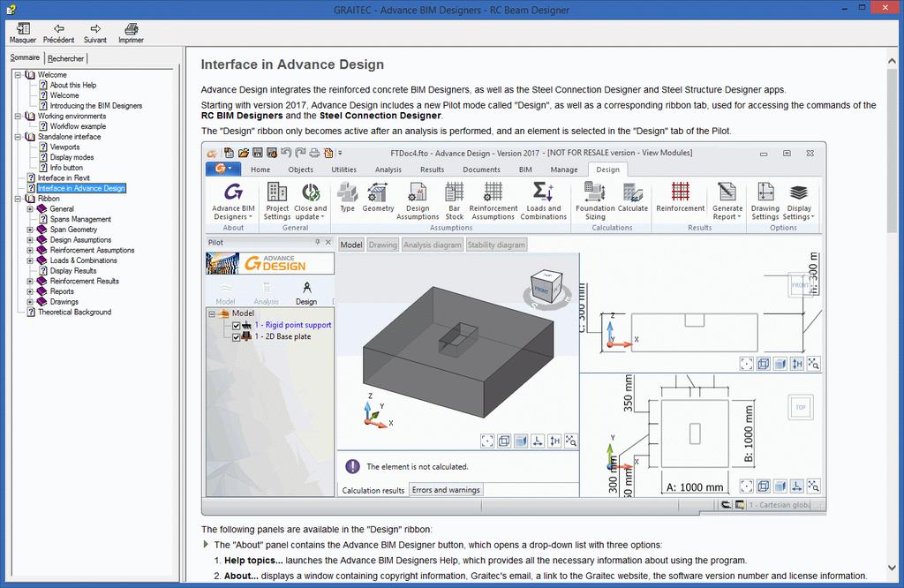Open Display Settings icon
The image size is (904, 588).
799,192
